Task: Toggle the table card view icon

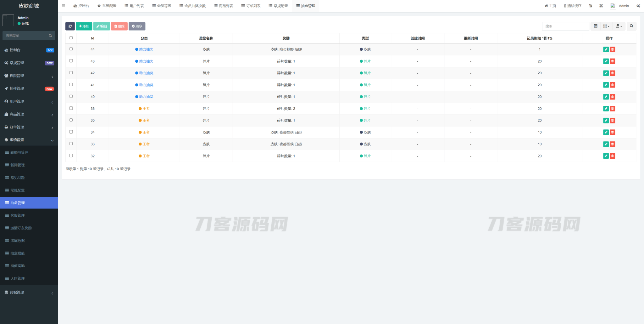Action: coord(596,26)
